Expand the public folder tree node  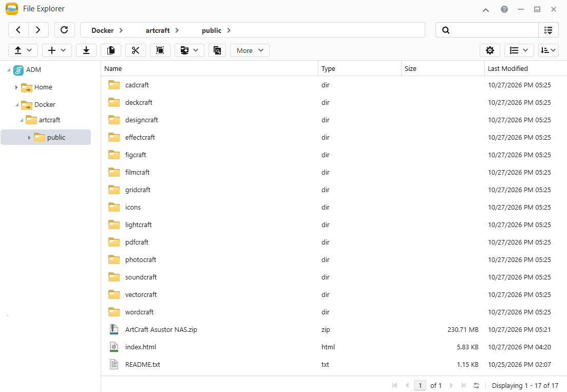click(29, 137)
